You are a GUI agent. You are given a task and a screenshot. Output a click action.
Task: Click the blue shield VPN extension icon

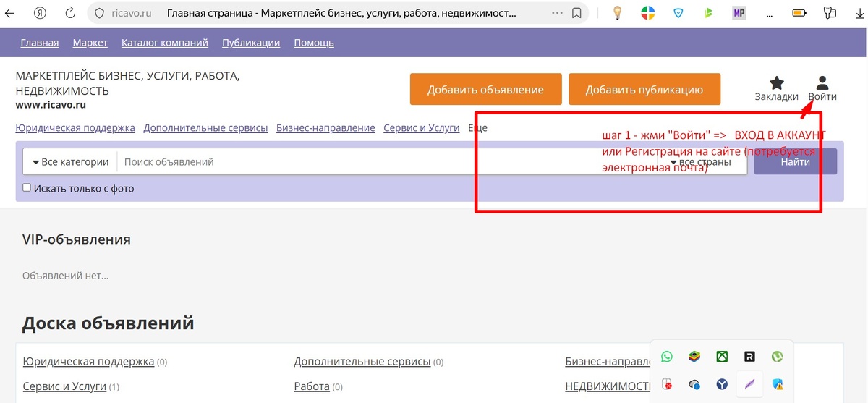pyautogui.click(x=678, y=12)
